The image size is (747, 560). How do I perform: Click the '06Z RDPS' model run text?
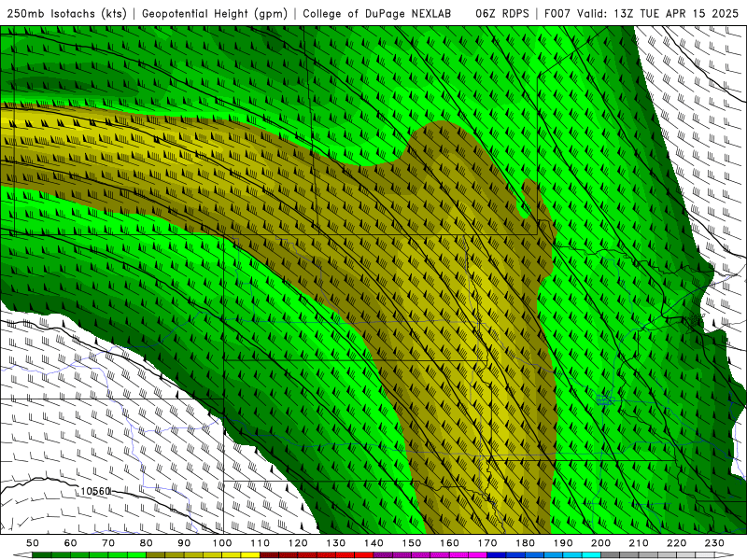pos(502,13)
